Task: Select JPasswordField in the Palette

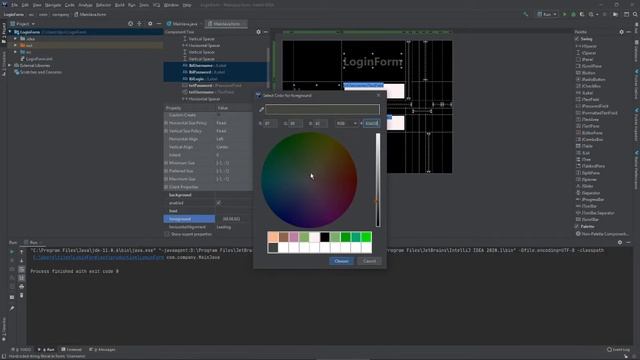Action: click(x=591, y=106)
